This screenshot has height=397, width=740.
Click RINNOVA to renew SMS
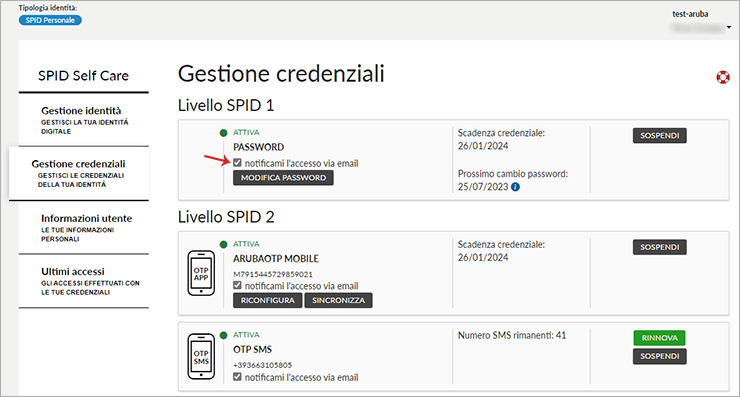tap(659, 338)
